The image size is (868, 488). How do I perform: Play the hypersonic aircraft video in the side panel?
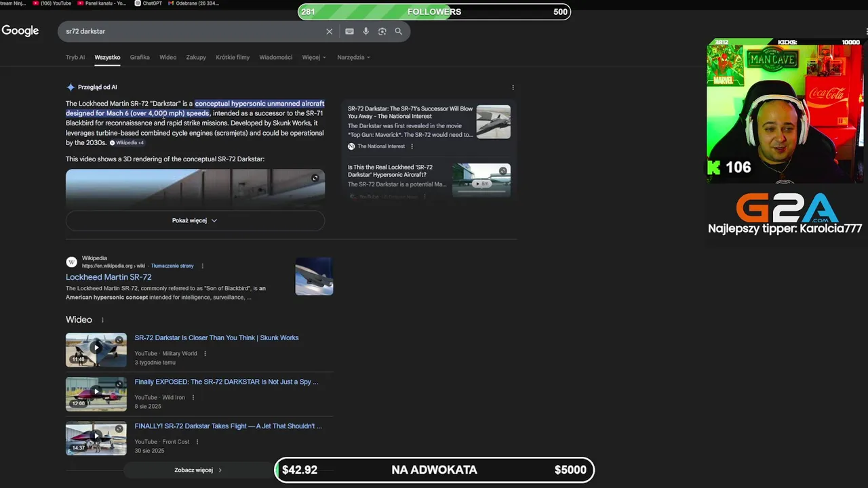coord(481,184)
